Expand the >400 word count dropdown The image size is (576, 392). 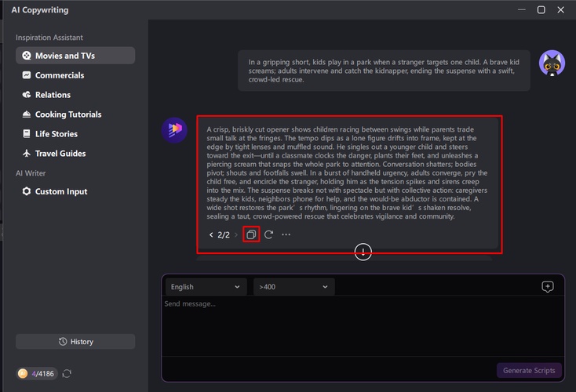click(x=293, y=287)
